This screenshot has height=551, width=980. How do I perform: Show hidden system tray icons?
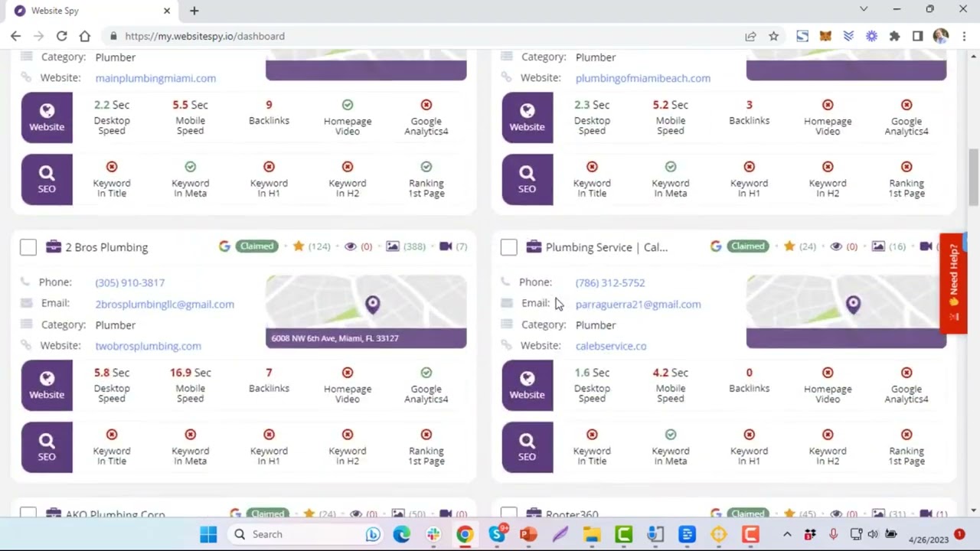(x=787, y=534)
